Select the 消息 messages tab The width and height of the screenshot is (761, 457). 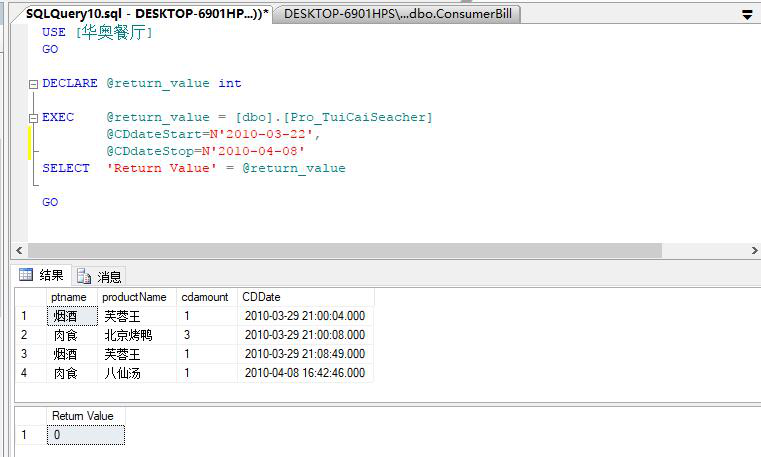click(x=100, y=277)
